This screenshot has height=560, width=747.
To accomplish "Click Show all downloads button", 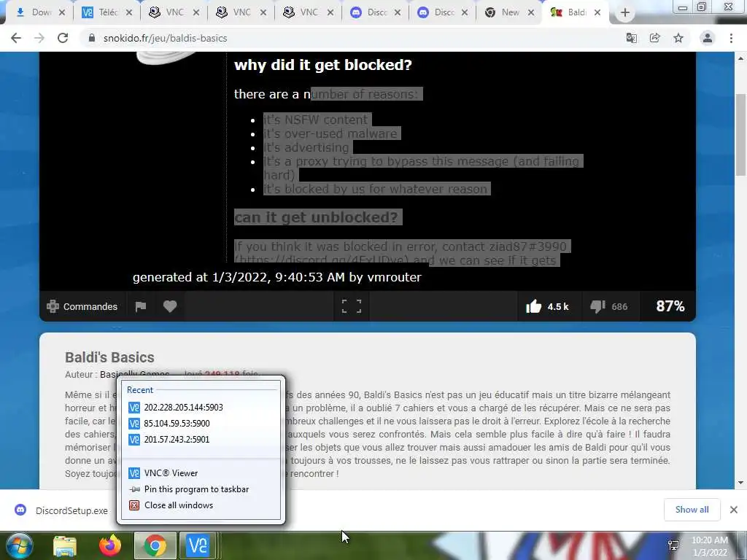I will click(692, 510).
